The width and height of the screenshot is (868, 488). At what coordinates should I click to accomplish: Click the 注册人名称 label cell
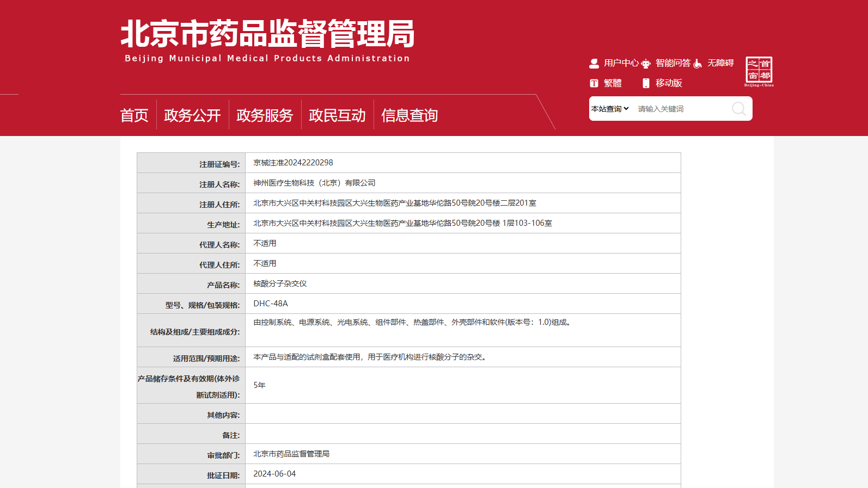(x=191, y=183)
